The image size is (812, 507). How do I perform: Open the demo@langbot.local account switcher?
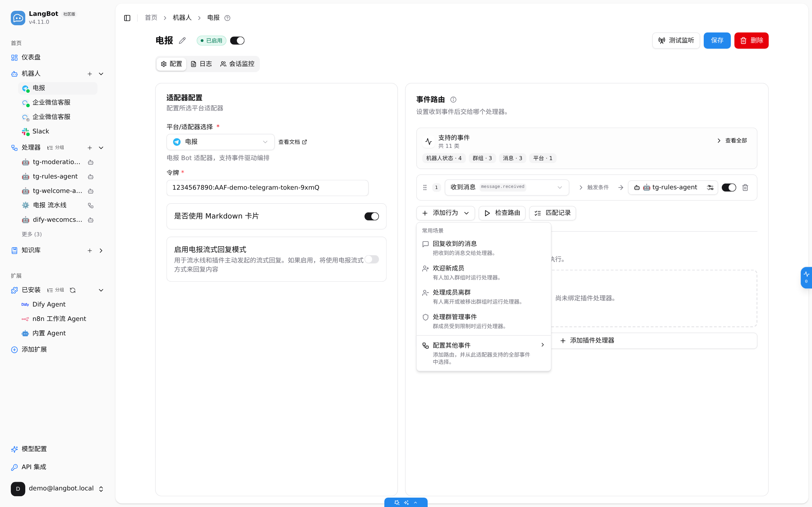click(x=58, y=489)
